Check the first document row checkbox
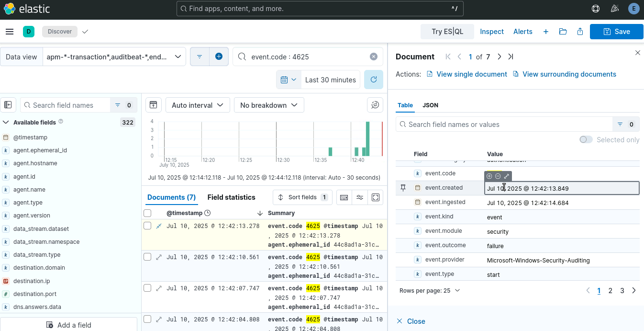 click(x=147, y=226)
